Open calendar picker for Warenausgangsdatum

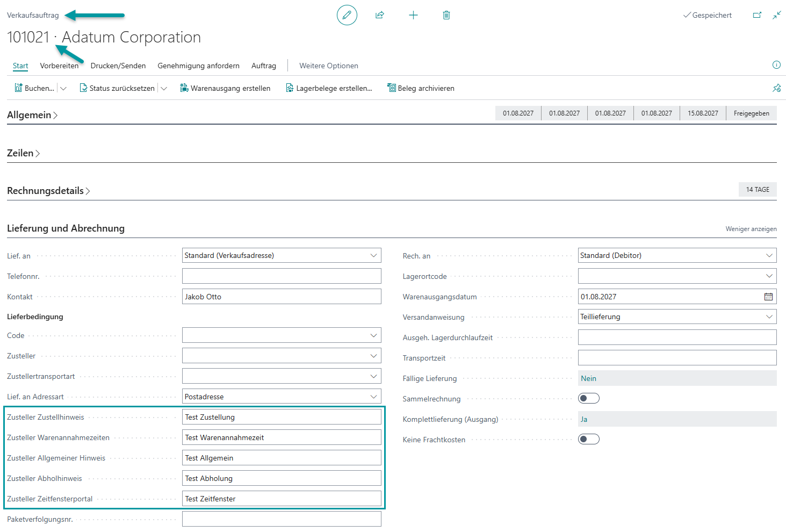coord(768,297)
